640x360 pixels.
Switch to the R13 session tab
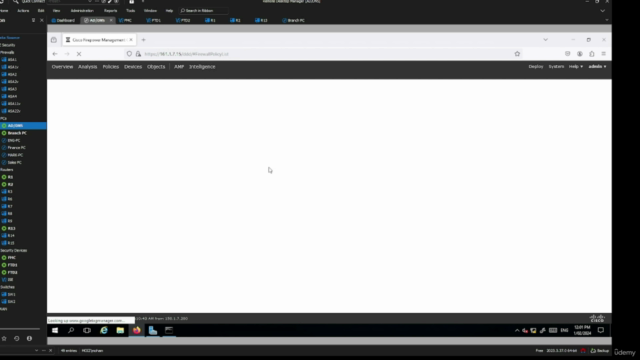261,20
